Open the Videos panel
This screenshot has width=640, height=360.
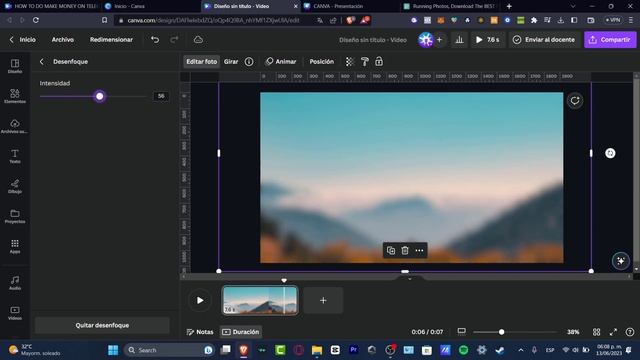(15, 313)
